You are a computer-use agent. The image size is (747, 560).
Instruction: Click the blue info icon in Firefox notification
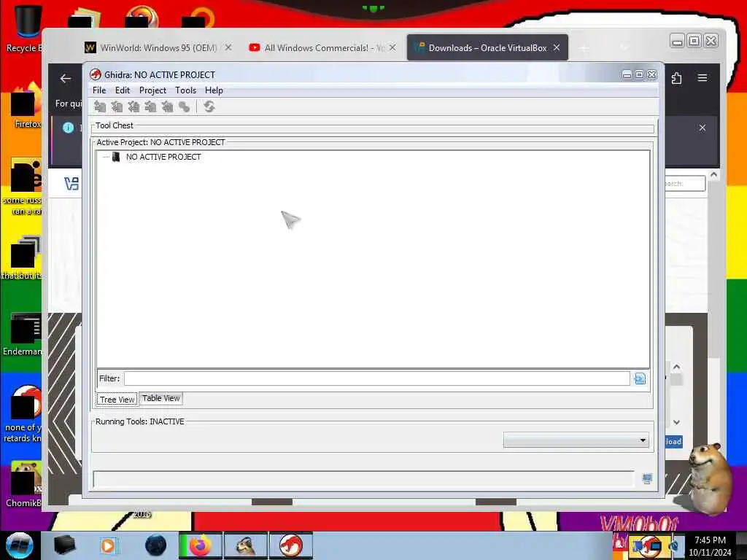(68, 128)
